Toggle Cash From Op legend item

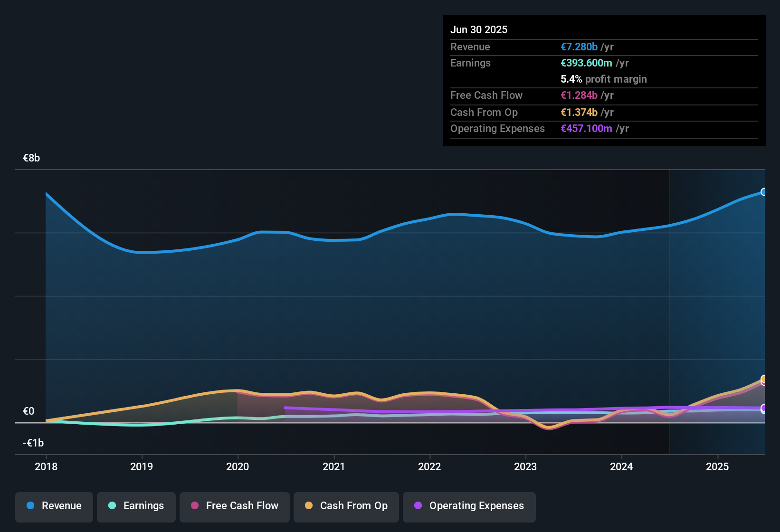click(x=346, y=506)
